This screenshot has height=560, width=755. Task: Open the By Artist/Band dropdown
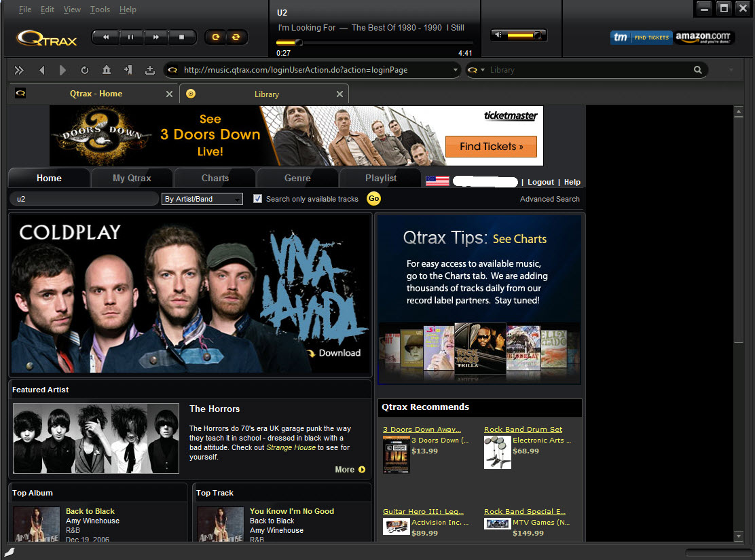click(x=202, y=199)
